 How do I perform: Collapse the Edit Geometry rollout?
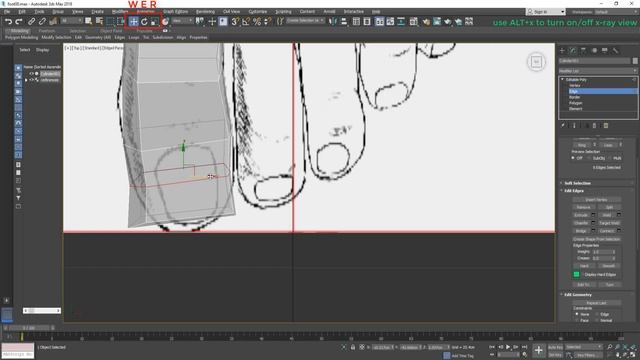point(578,295)
